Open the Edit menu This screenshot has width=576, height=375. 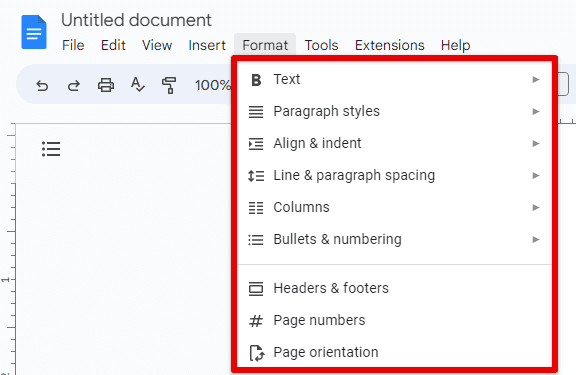pyautogui.click(x=113, y=45)
